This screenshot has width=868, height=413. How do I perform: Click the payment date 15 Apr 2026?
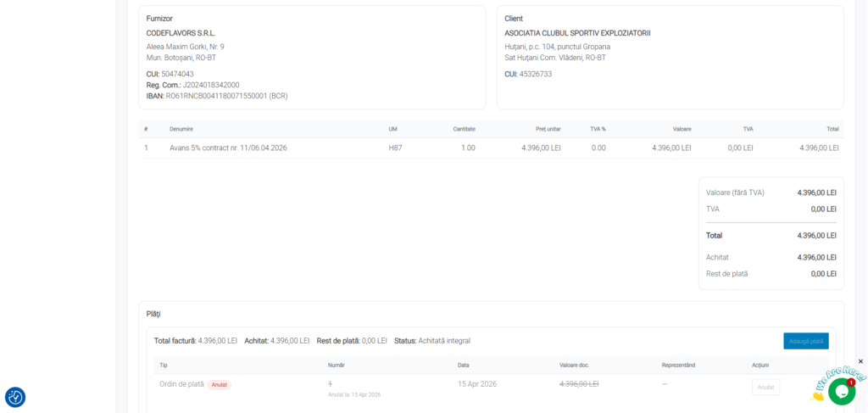click(476, 384)
